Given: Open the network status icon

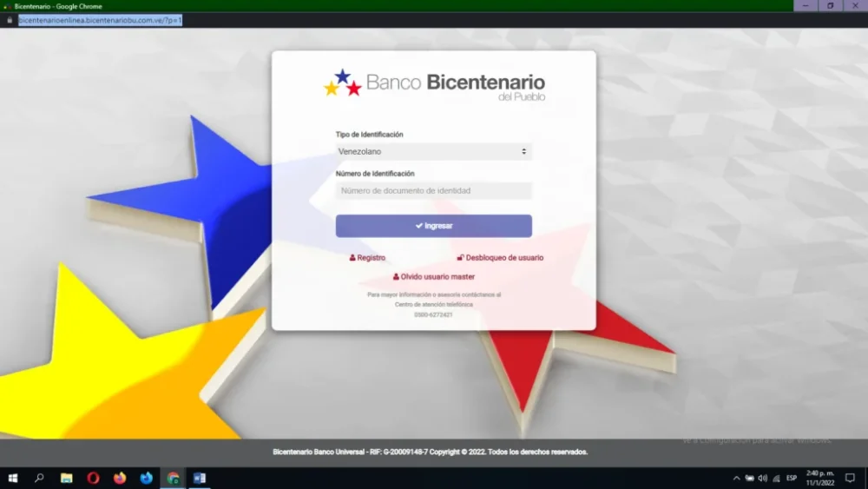Looking at the screenshot, I should pyautogui.click(x=776, y=478).
